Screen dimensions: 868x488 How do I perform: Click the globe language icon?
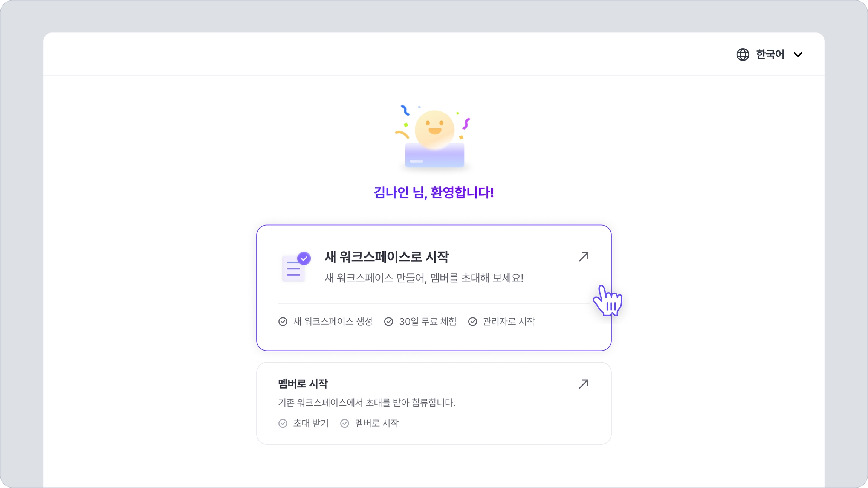click(743, 55)
